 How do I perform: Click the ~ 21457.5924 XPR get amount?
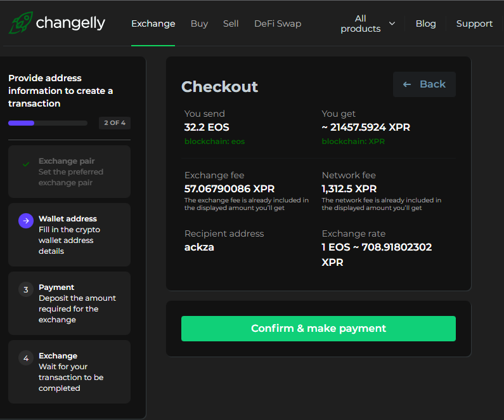click(x=366, y=127)
